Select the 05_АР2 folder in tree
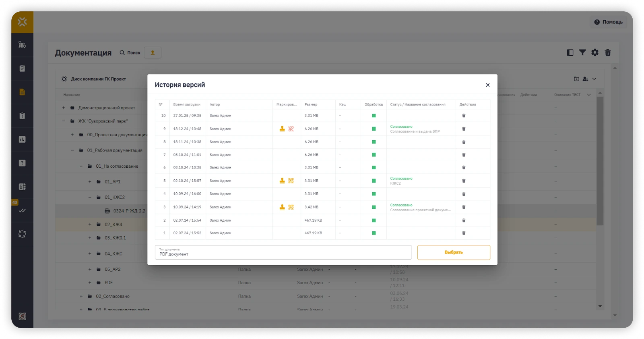The width and height of the screenshot is (644, 339). 112,269
